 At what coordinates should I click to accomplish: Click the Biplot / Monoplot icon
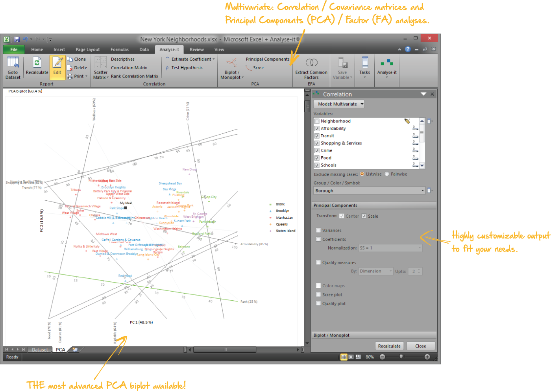pyautogui.click(x=231, y=63)
